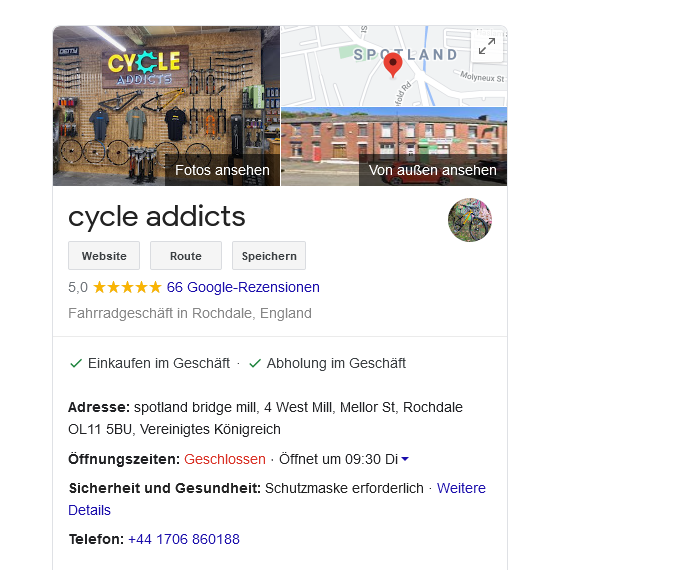Click the Speichern button
Screen dimensions: 680x570
click(269, 256)
